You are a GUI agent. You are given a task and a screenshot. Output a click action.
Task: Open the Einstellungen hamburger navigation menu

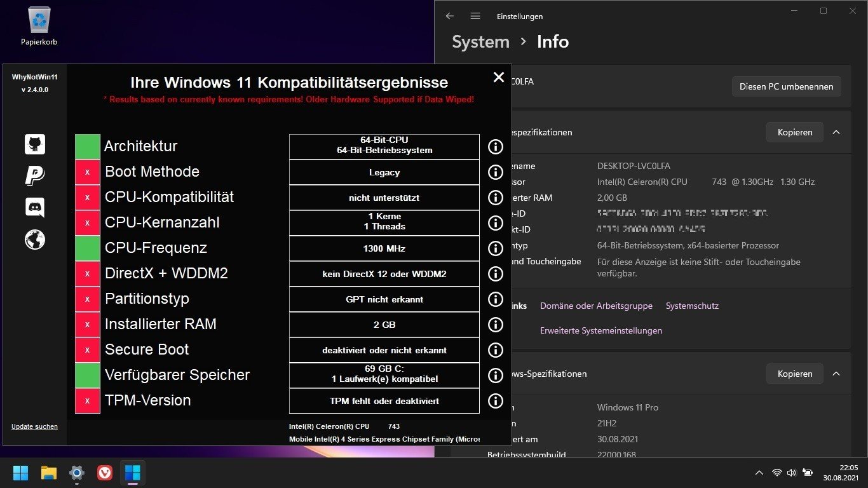tap(475, 16)
